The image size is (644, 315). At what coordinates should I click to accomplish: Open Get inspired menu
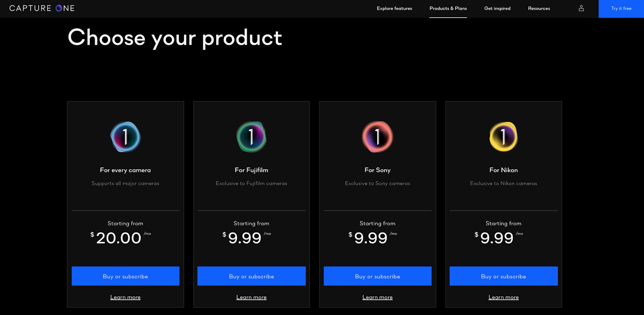click(497, 8)
